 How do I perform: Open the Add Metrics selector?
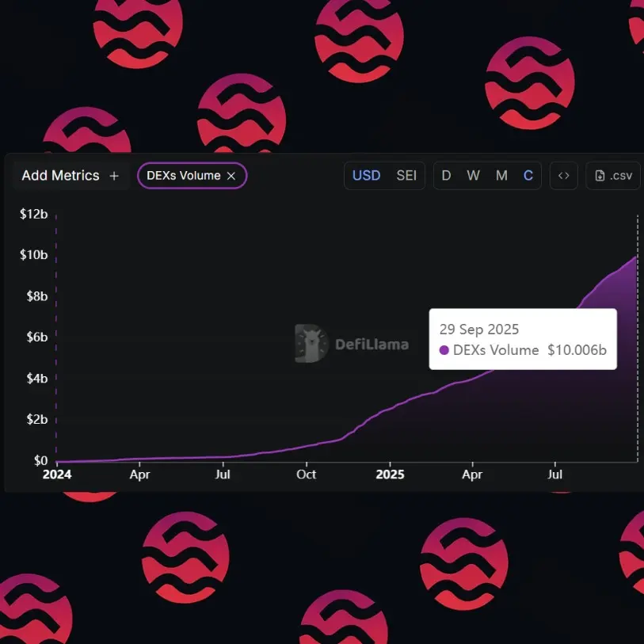coord(70,176)
